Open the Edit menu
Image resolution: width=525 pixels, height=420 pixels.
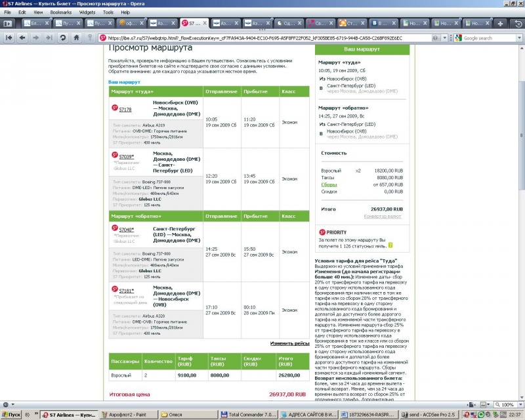click(x=22, y=12)
